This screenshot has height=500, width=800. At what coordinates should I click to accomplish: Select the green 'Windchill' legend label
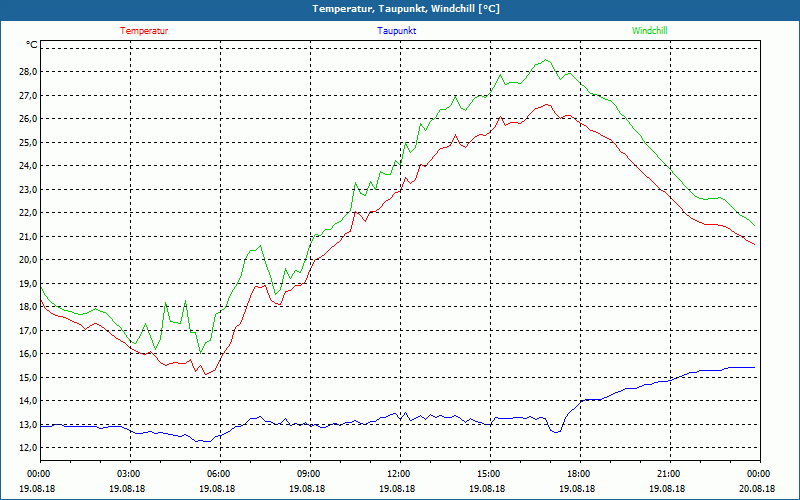[x=649, y=31]
